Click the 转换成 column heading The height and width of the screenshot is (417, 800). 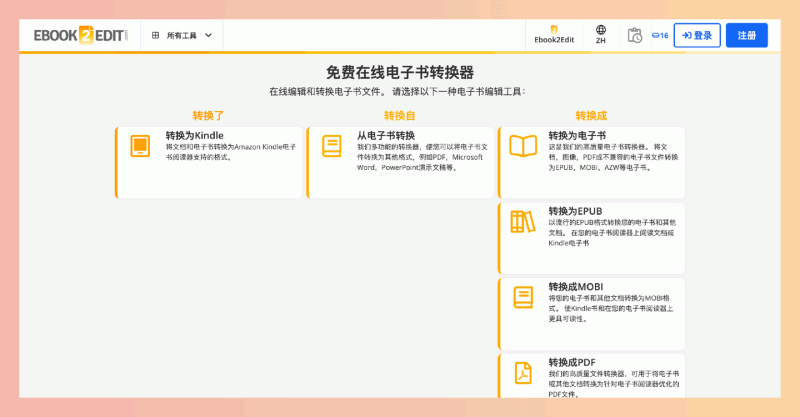click(591, 116)
